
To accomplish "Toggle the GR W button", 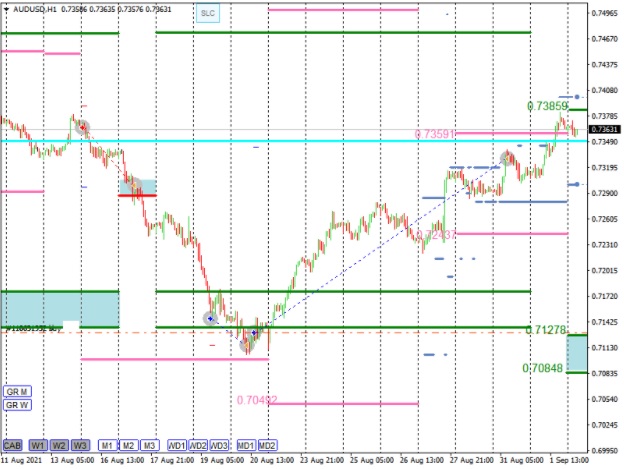I will [17, 405].
